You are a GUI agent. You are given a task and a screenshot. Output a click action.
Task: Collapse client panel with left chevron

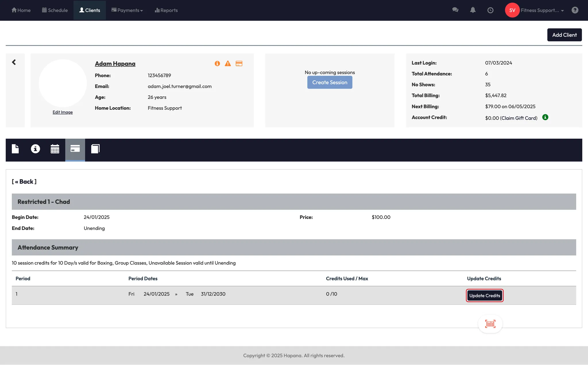click(14, 62)
